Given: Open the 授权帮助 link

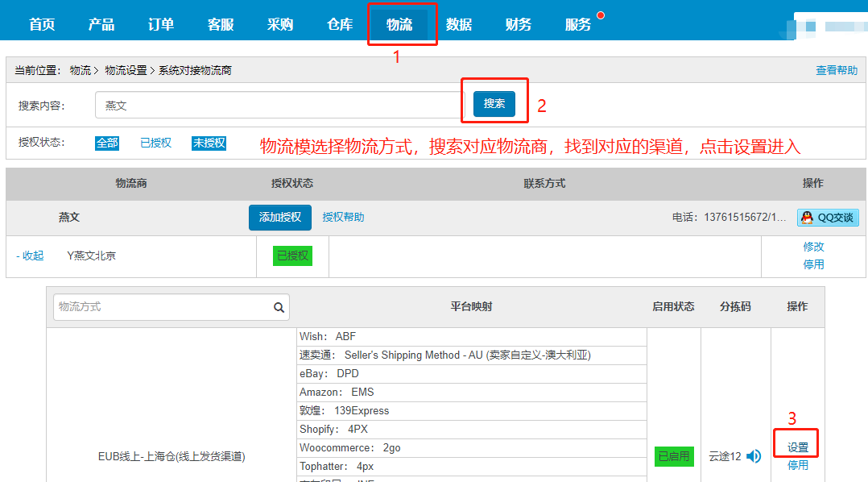Looking at the screenshot, I should pyautogui.click(x=343, y=217).
